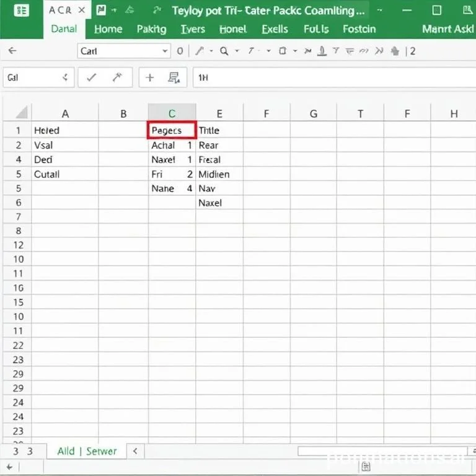Click the cell containing Cutall

(65, 174)
